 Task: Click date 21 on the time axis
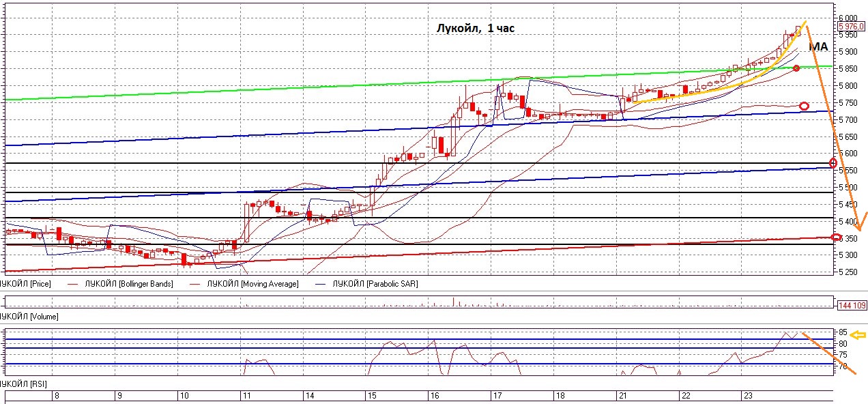click(622, 396)
